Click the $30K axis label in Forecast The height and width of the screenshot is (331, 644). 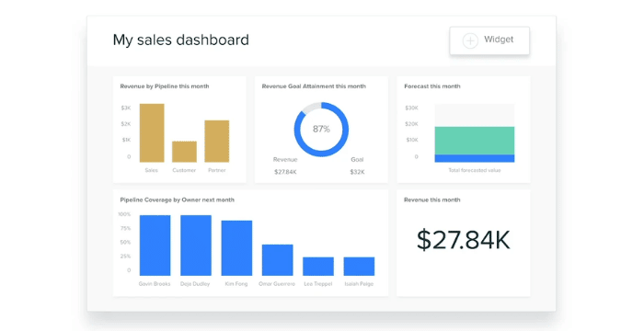tap(411, 108)
